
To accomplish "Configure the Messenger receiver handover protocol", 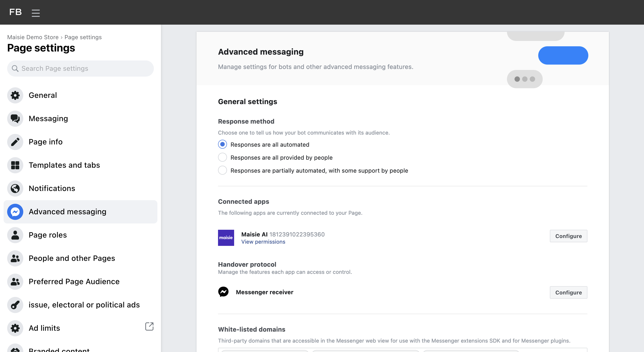I will point(568,292).
